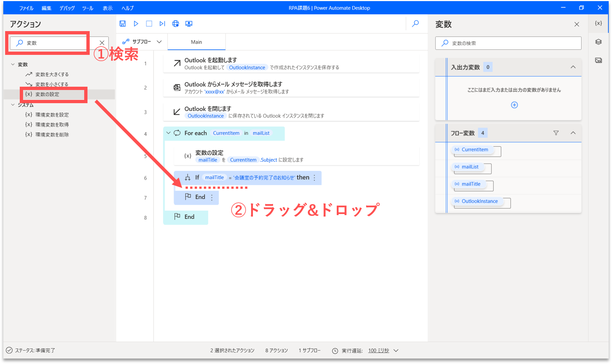Click the Stop flow icon
Viewport: 612px width, 364px height.
[149, 24]
